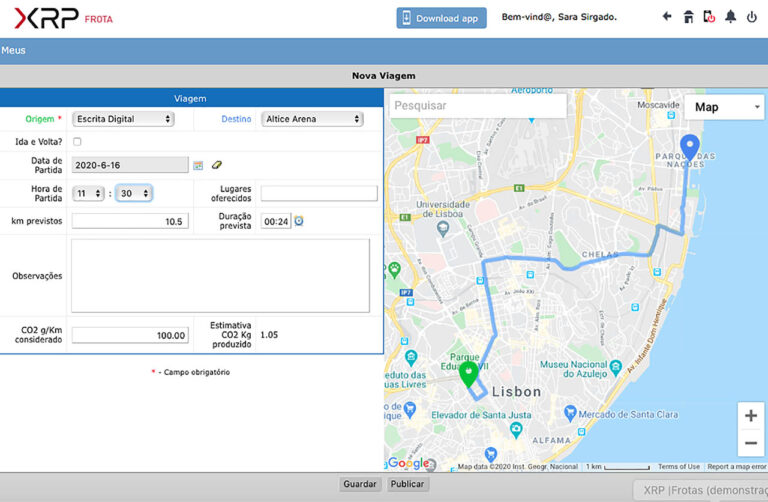
Task: Click the XRP Frota logo
Action: (64, 19)
